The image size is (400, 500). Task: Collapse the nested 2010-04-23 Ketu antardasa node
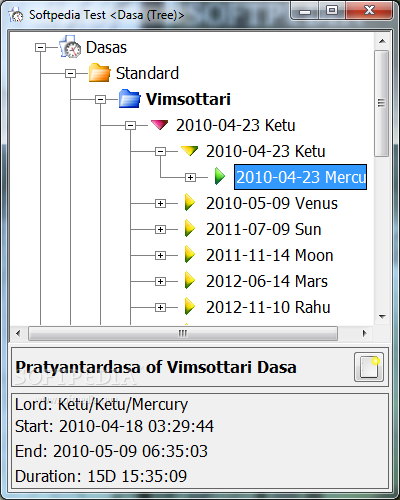coord(160,151)
